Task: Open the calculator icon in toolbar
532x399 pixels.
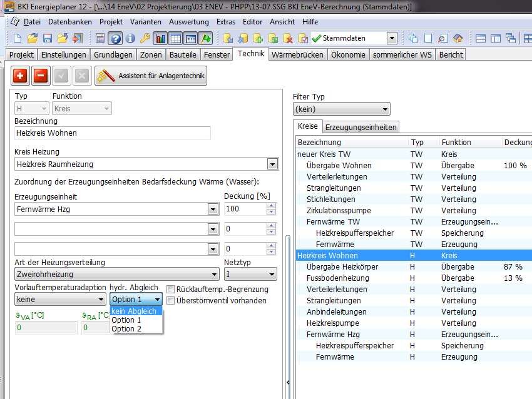Action: [100, 38]
